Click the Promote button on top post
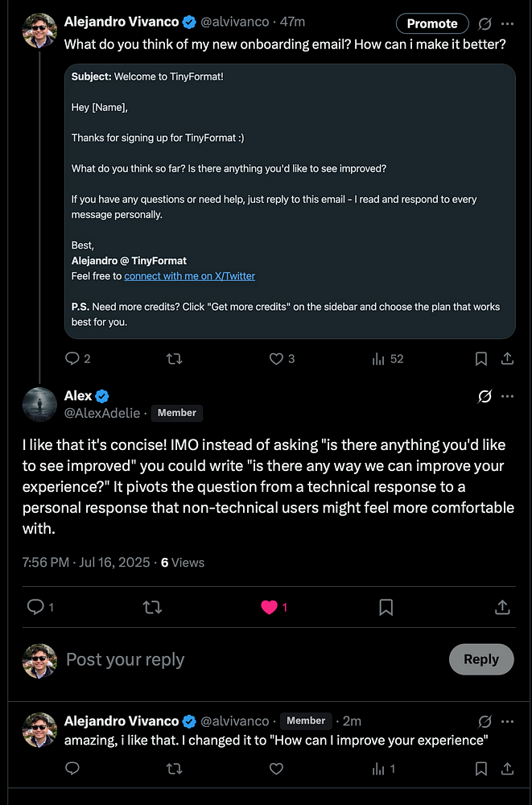Viewport: 532px width, 805px height. (432, 23)
